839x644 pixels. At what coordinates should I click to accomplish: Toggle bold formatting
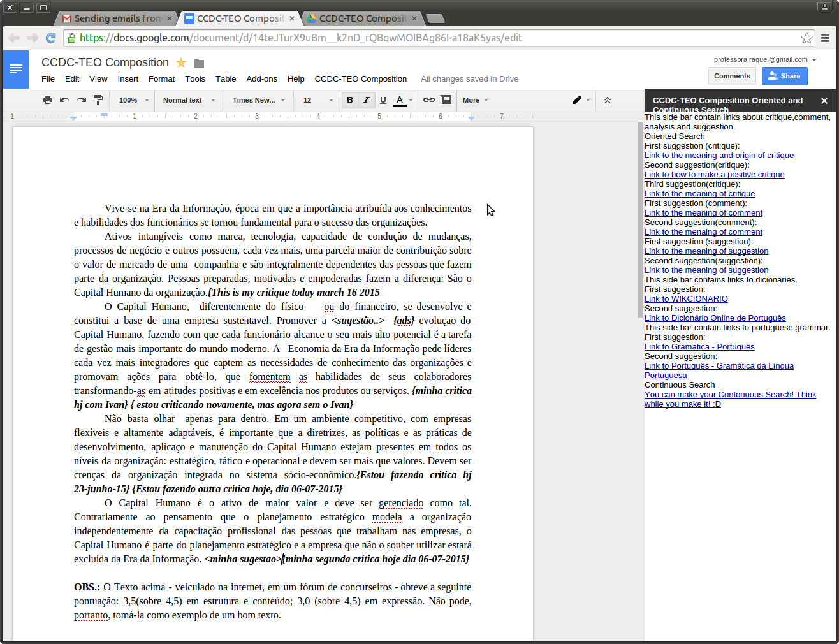tap(349, 100)
